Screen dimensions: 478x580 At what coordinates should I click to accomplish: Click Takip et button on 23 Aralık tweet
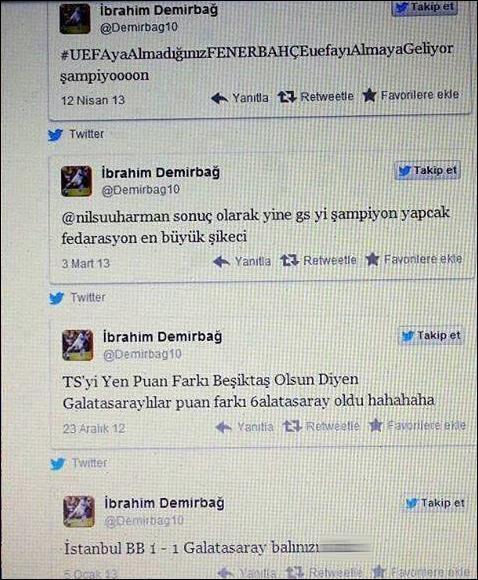click(x=431, y=336)
